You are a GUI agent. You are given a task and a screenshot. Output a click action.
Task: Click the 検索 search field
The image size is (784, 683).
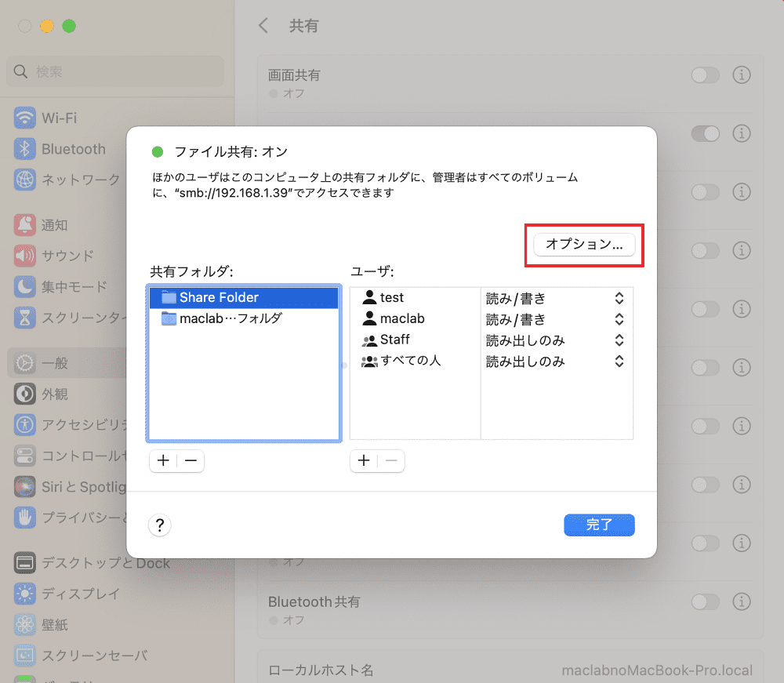115,71
